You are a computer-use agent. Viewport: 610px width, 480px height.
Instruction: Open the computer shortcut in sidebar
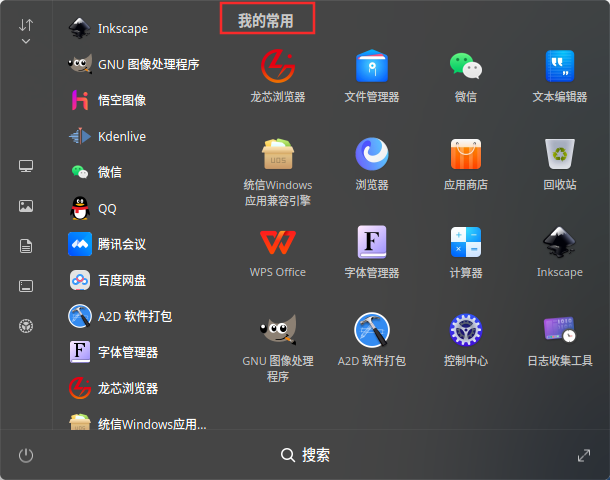(26, 166)
